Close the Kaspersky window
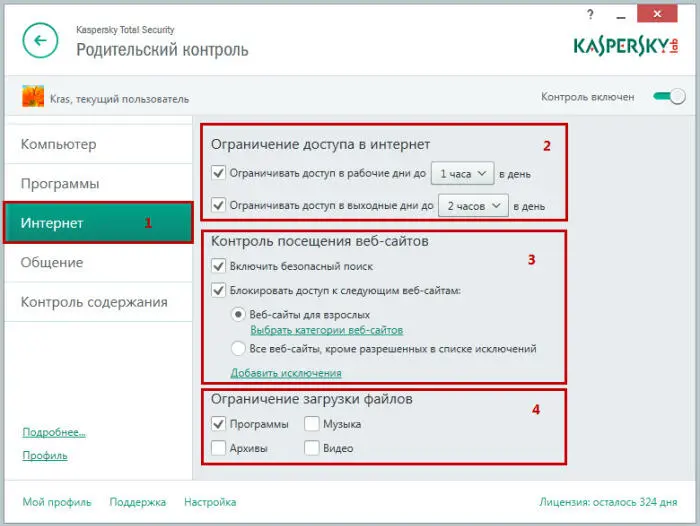Screen dimensions: 700x526 (657, 14)
